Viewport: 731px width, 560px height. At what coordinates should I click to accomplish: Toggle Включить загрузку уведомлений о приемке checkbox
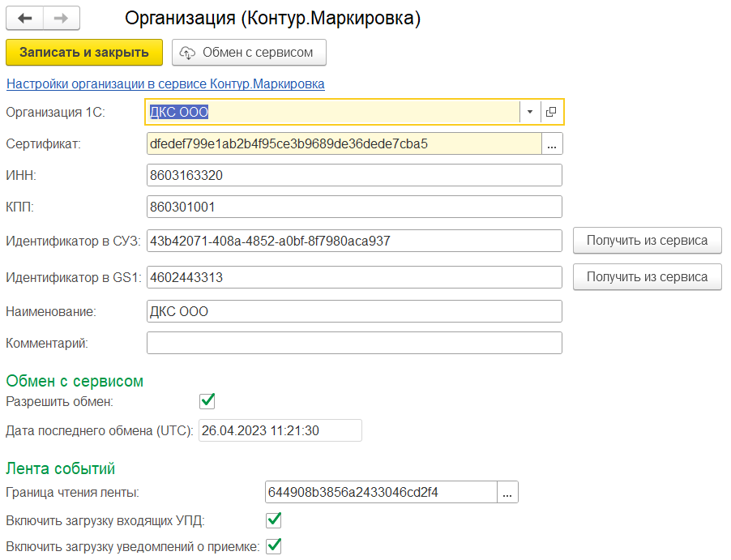[x=274, y=546]
